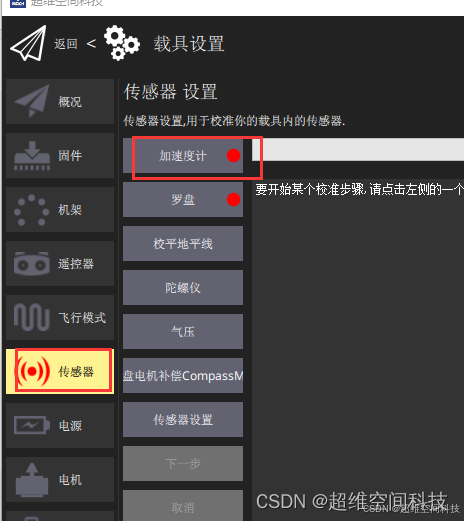
Task: Click the calibration progress bar
Action: [x=358, y=150]
